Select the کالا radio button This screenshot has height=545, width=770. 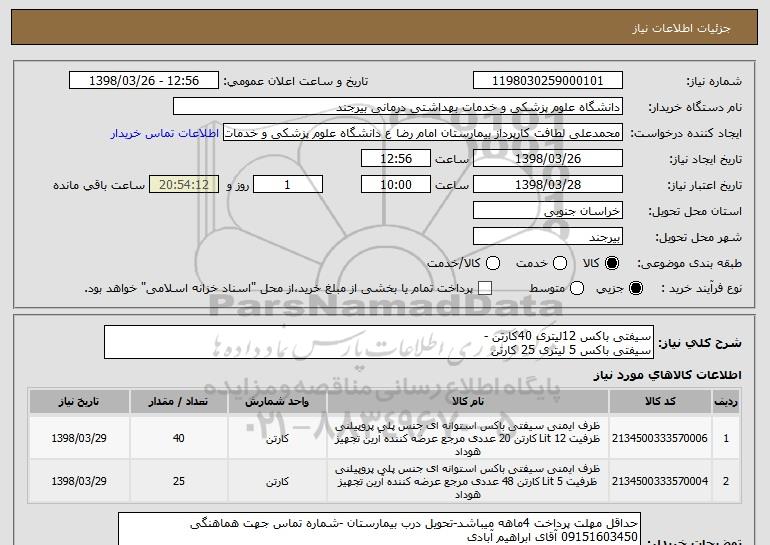pos(611,263)
